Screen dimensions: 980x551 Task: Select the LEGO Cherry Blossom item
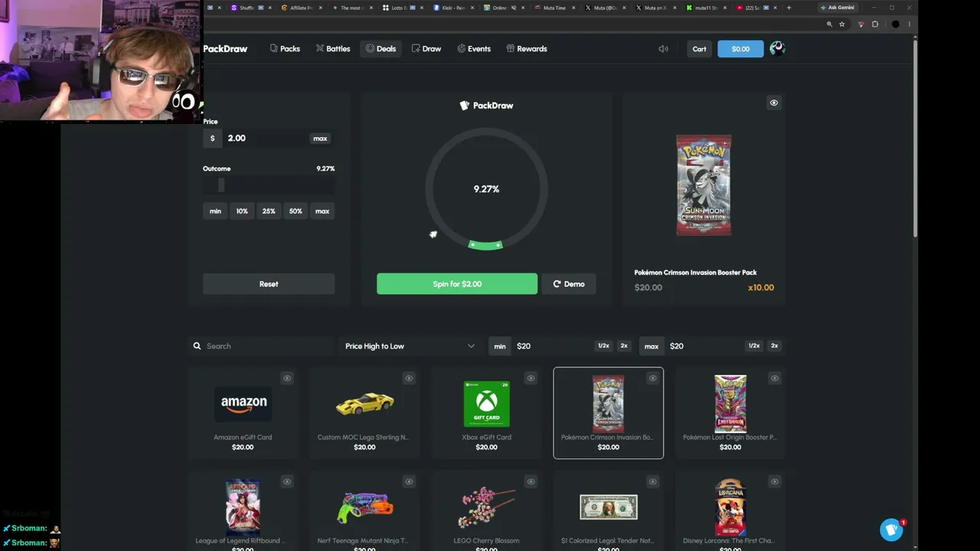point(486,511)
